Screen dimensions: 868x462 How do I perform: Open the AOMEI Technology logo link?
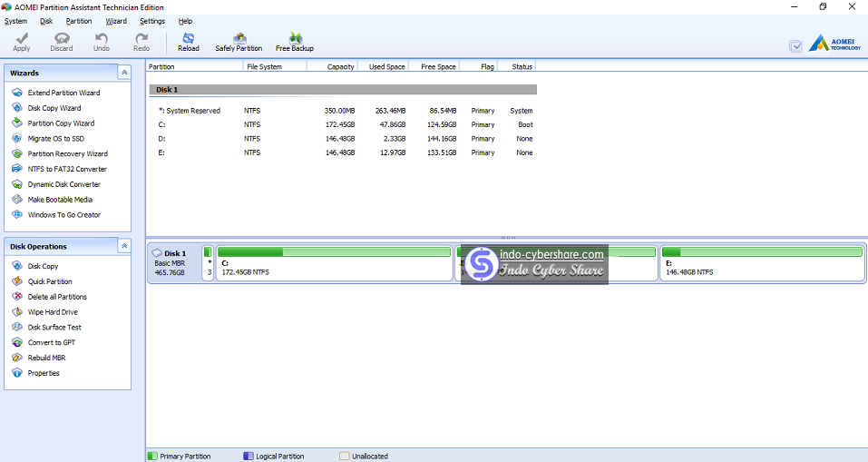coord(834,44)
